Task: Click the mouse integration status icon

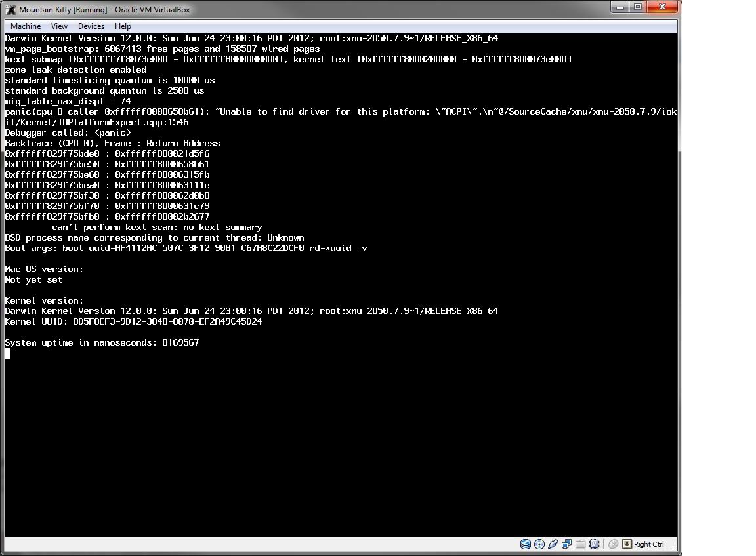Action: [x=614, y=544]
